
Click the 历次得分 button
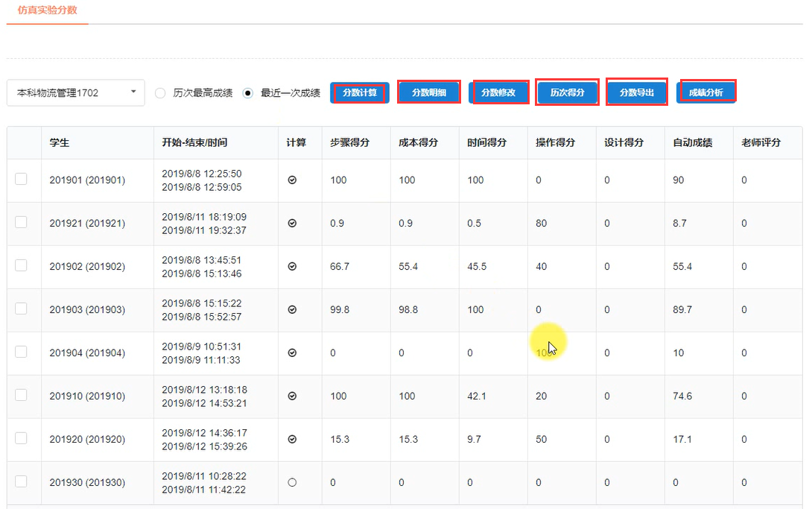click(x=567, y=92)
